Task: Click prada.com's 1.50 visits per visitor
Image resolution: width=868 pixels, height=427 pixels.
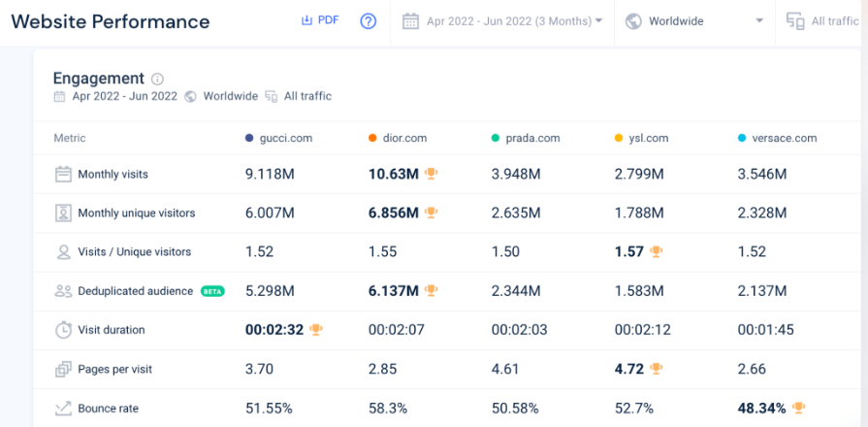Action: coord(505,252)
